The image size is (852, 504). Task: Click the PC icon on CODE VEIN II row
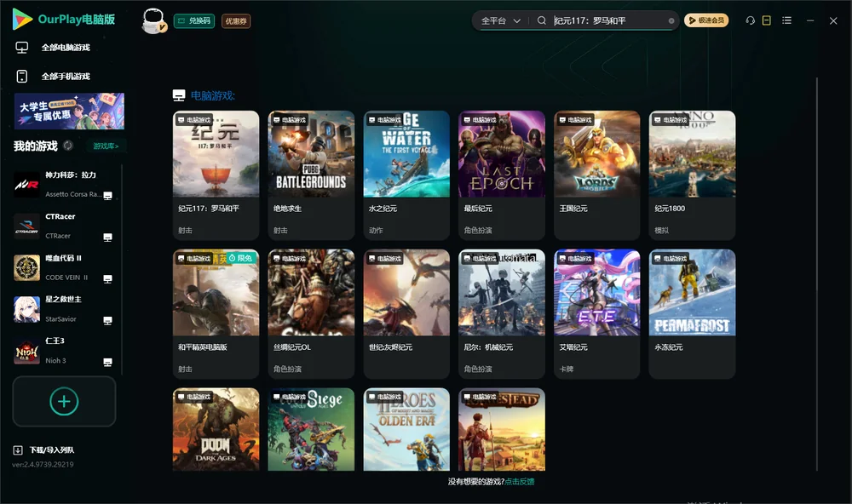pyautogui.click(x=107, y=279)
